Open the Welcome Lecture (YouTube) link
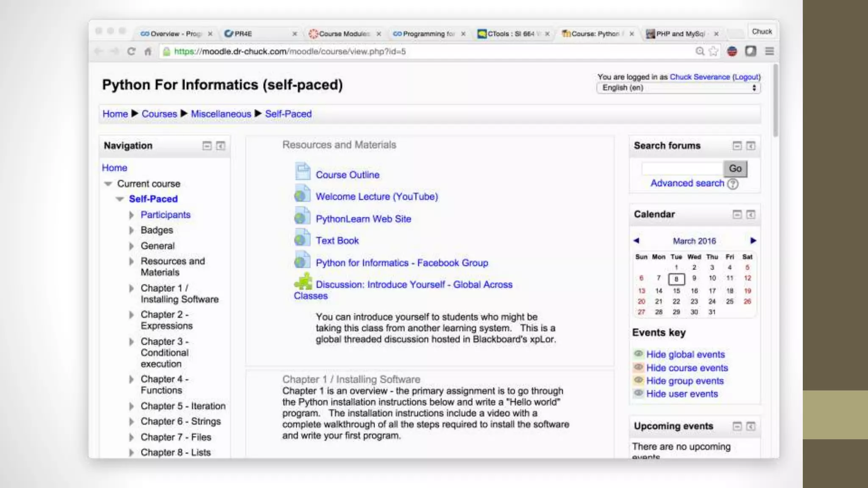Screen dimensions: 868x488 pos(376,197)
